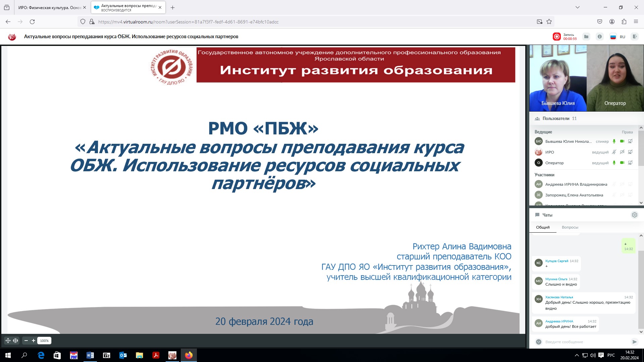The height and width of the screenshot is (362, 644).
Task: Open the room information icon
Action: point(600,37)
